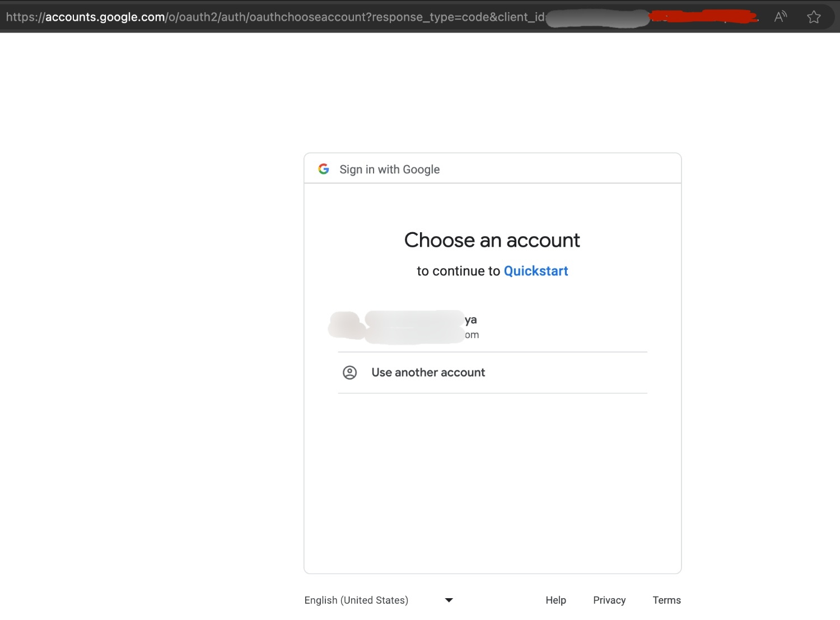Select the listed account ending in 'ya'

click(492, 327)
